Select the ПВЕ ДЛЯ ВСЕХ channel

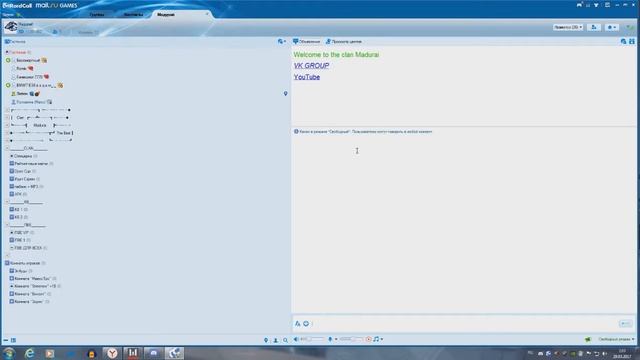coord(28,248)
